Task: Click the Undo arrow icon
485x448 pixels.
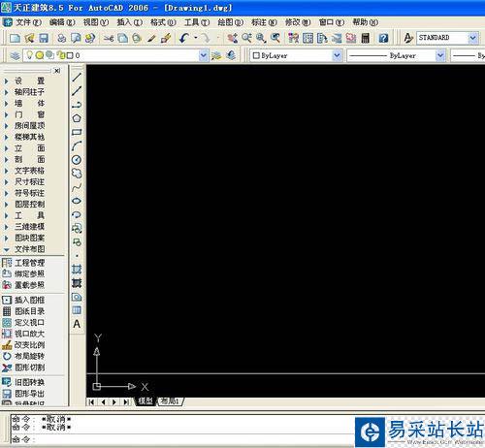Action: [184, 39]
